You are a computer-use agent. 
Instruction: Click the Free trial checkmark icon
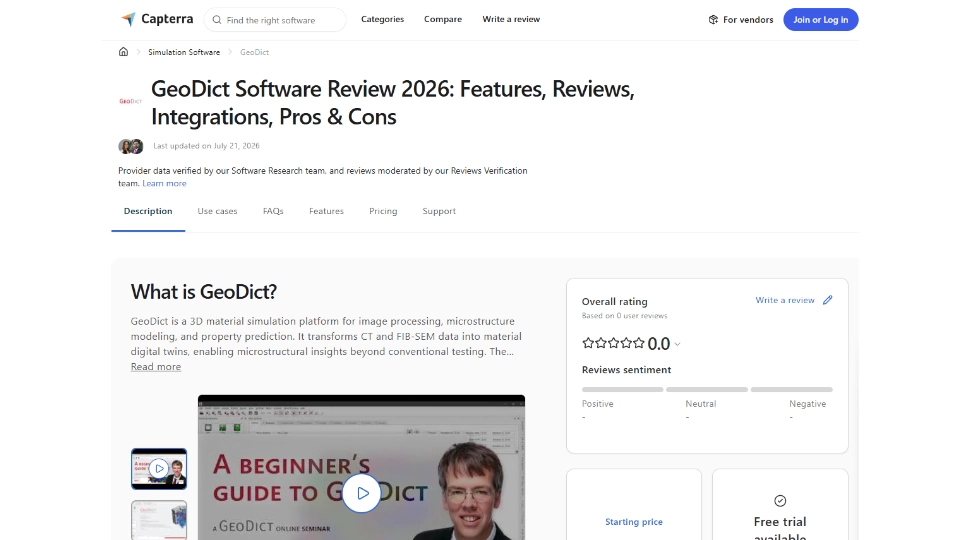(x=780, y=501)
